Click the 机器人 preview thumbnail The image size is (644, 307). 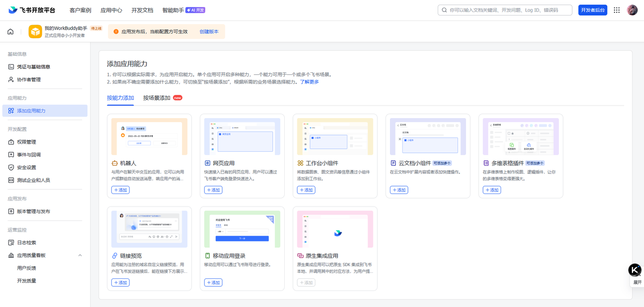click(149, 137)
